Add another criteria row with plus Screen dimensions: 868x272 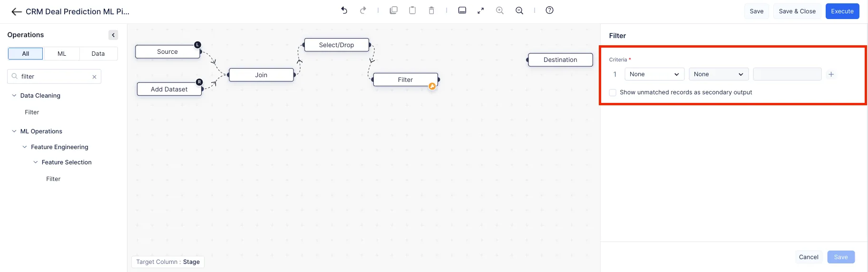(x=831, y=74)
